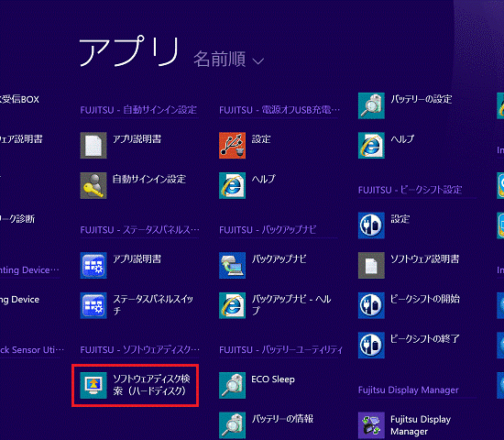
Task: Select the ck Sensor Uti… group header
Action: point(32,349)
